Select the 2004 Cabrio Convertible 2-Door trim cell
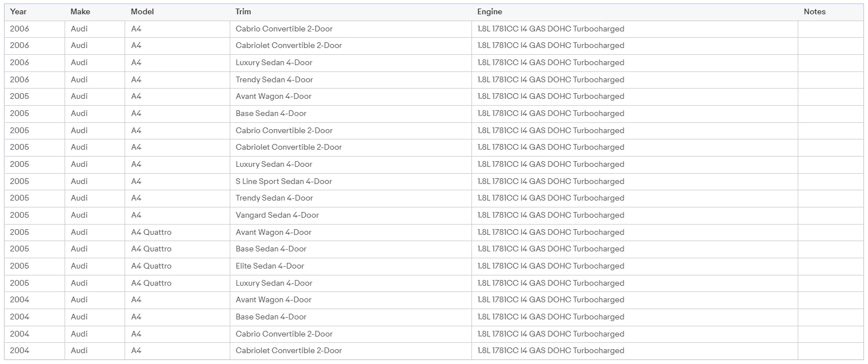The height and width of the screenshot is (364, 868). coord(284,334)
